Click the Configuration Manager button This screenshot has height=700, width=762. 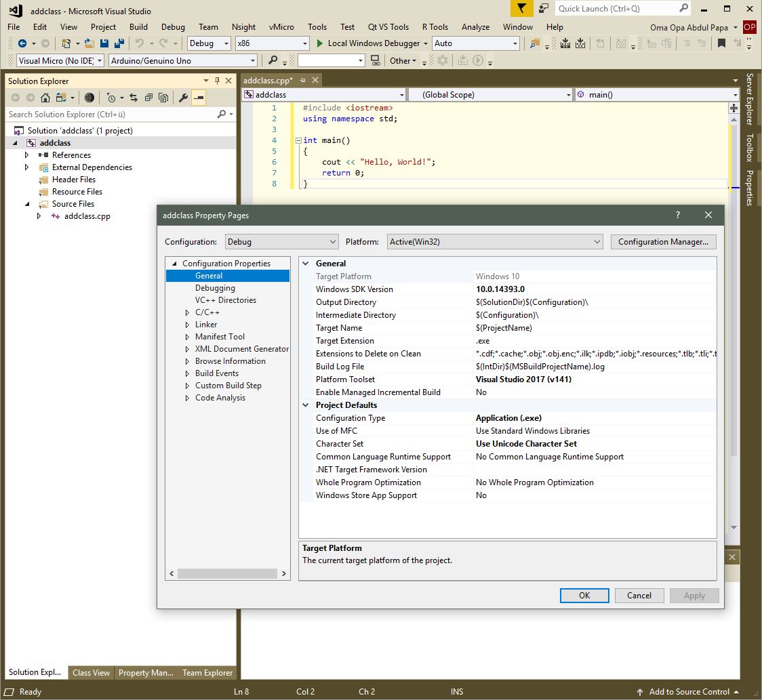[x=662, y=242]
